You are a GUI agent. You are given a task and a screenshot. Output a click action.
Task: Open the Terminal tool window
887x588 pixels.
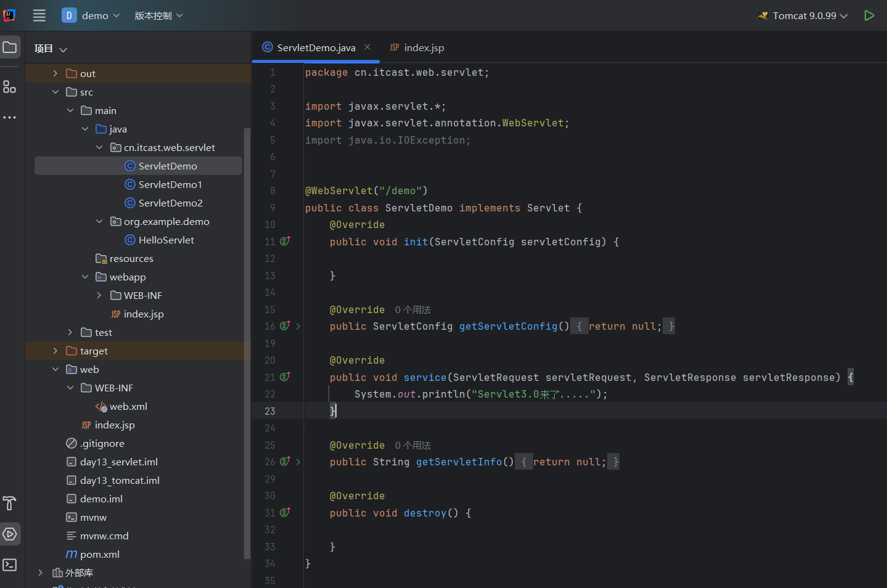pyautogui.click(x=10, y=565)
